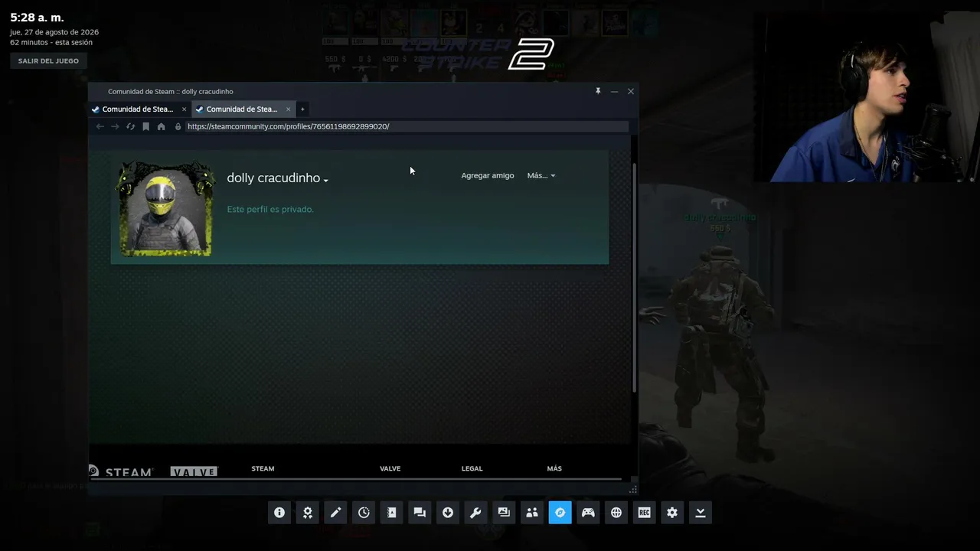The height and width of the screenshot is (551, 980).
Task: Click the window title "Comunidad de Steam :: dolly cracudinho"
Action: pyautogui.click(x=171, y=92)
